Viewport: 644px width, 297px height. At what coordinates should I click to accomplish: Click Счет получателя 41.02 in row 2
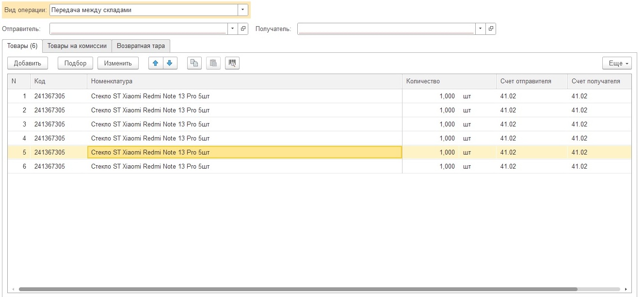coord(580,110)
